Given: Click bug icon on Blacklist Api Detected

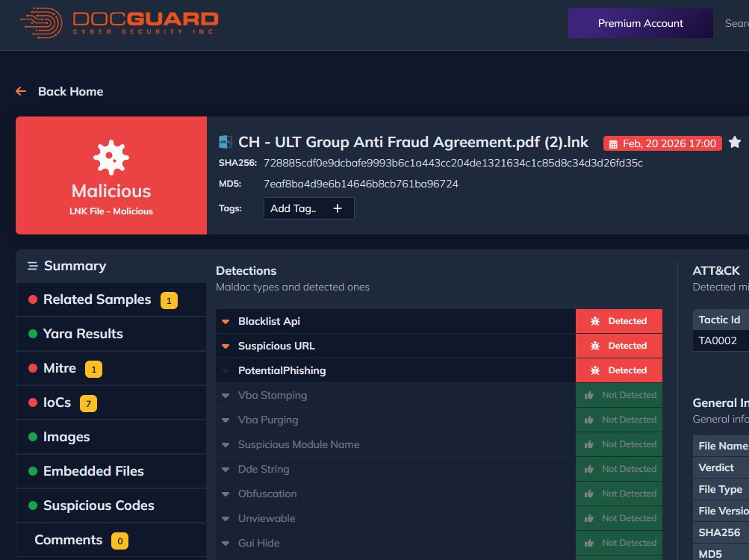Looking at the screenshot, I should tap(594, 321).
